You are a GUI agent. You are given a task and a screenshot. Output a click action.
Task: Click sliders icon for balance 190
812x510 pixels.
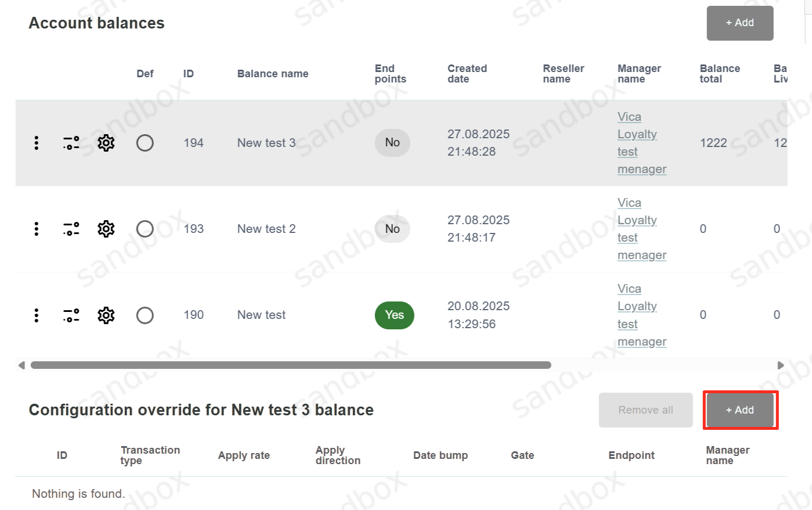[x=71, y=315]
